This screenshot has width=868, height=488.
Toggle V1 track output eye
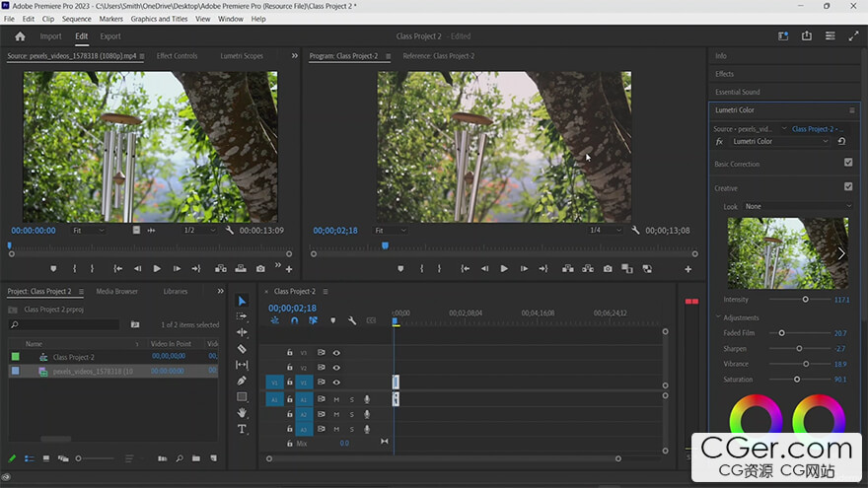coord(336,383)
